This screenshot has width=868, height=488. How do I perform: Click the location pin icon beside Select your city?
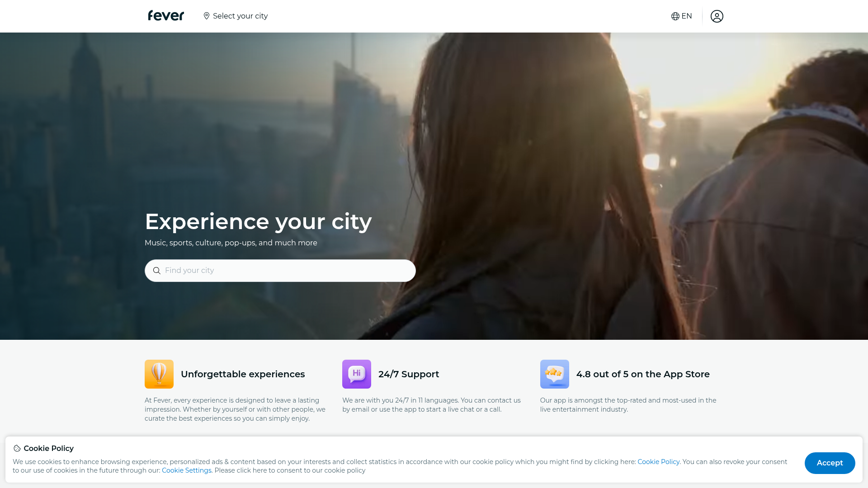tap(207, 16)
